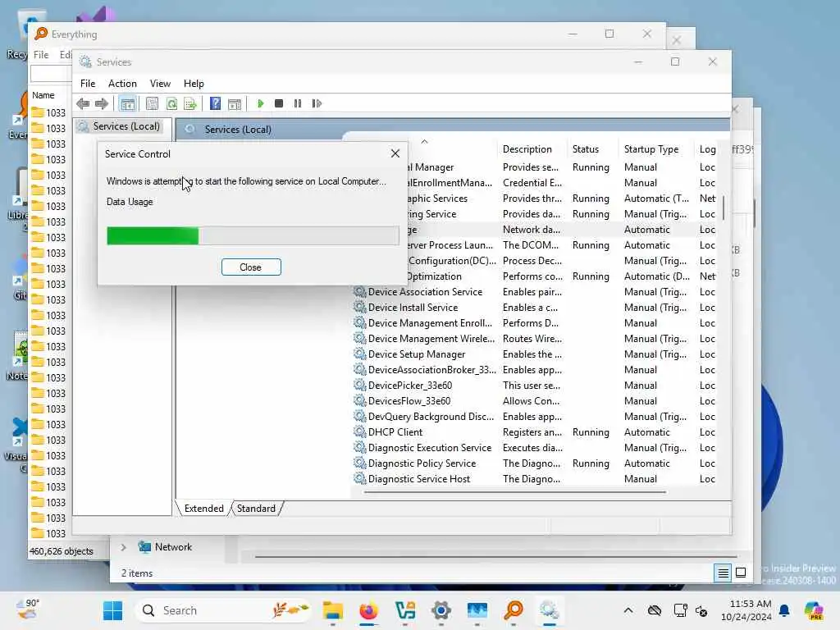Stop Service with the square icon
The width and height of the screenshot is (840, 630).
279,103
